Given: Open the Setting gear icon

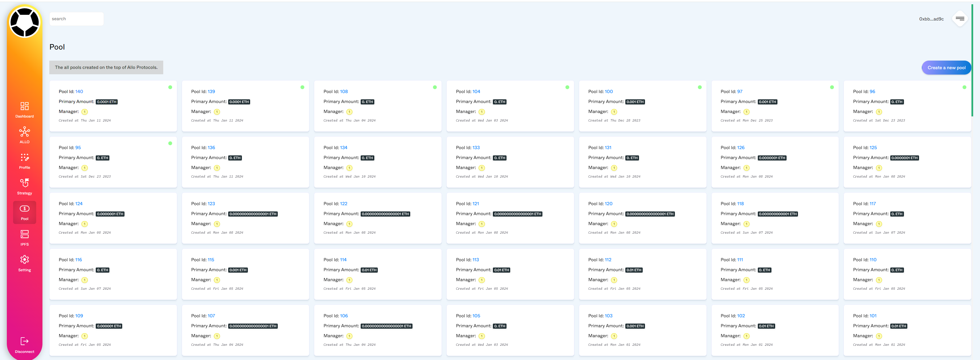Looking at the screenshot, I should tap(24, 260).
